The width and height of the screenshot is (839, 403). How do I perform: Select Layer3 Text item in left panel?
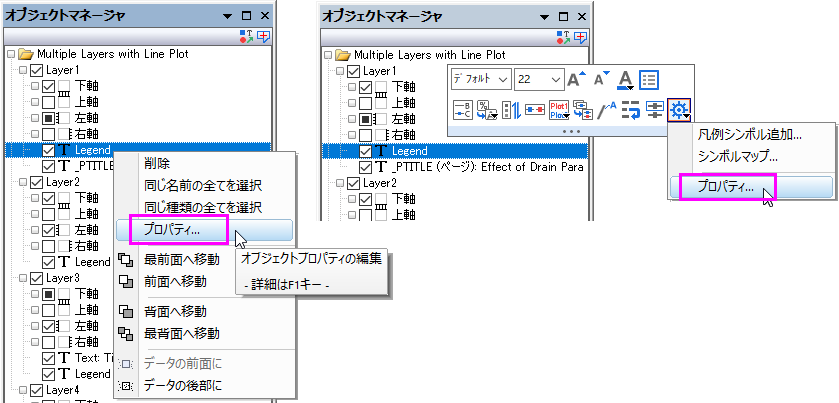pyautogui.click(x=92, y=358)
